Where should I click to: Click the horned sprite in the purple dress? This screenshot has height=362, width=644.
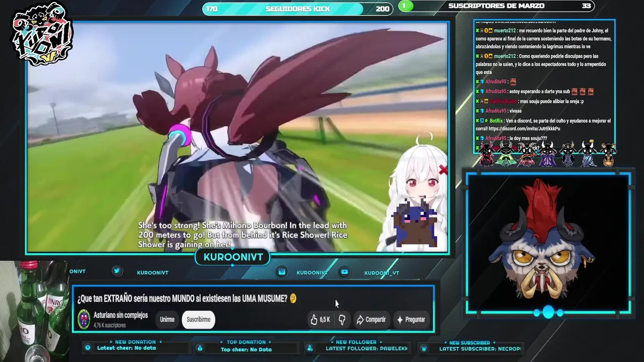point(548,153)
